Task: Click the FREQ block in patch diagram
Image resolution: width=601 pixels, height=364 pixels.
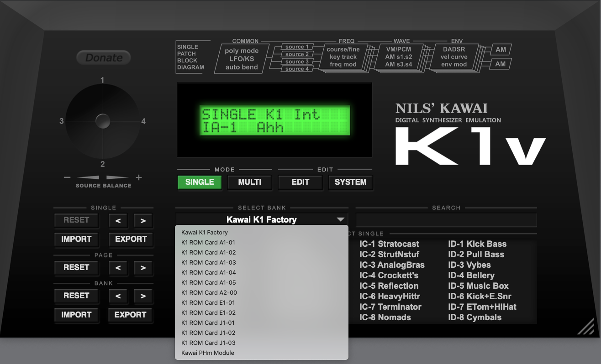Action: click(x=343, y=57)
